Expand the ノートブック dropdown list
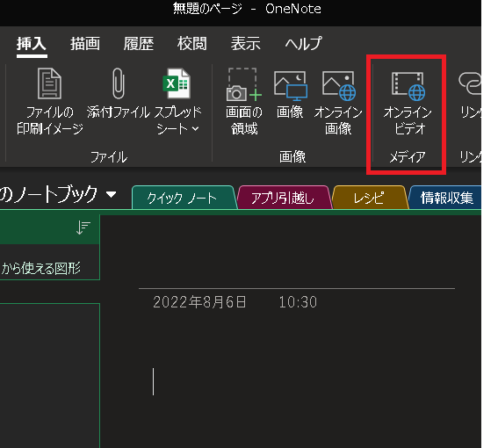This screenshot has width=498, height=448. 112,194
